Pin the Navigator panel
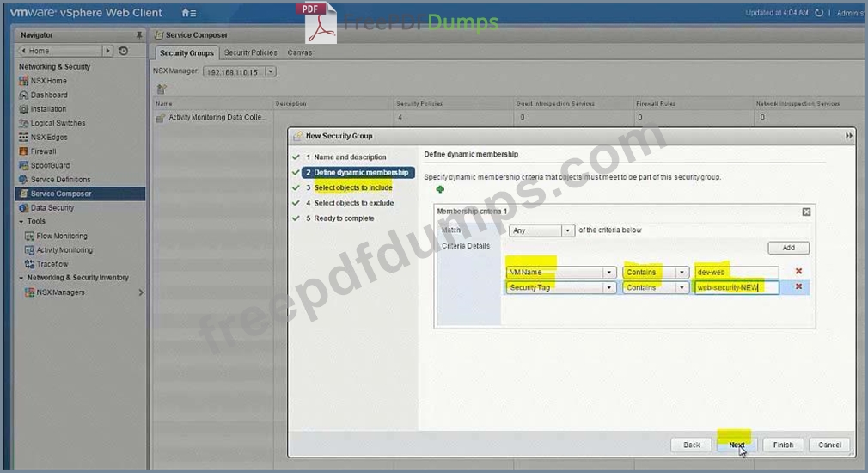The image size is (868, 473). point(139,35)
